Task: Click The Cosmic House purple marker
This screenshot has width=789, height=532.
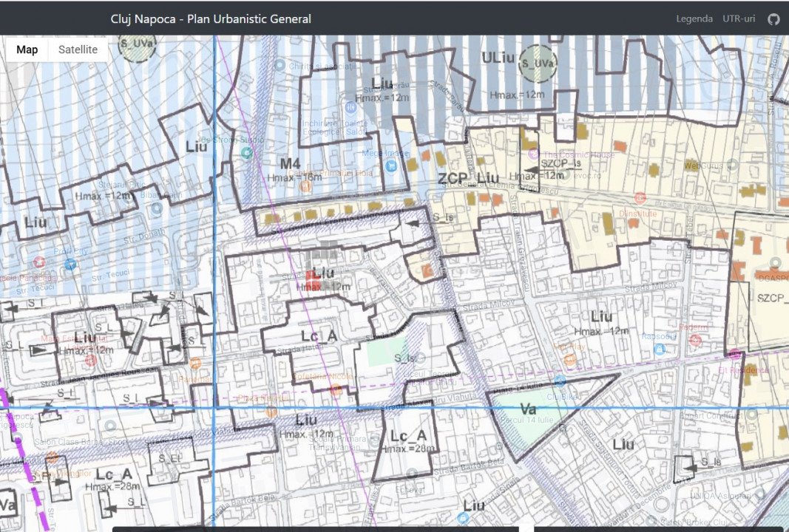Action: pos(534,154)
